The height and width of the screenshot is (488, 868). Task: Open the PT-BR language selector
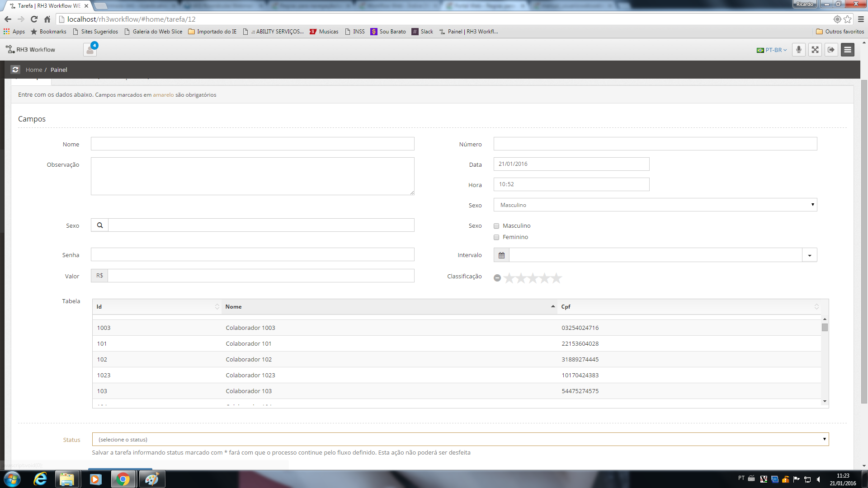[772, 50]
